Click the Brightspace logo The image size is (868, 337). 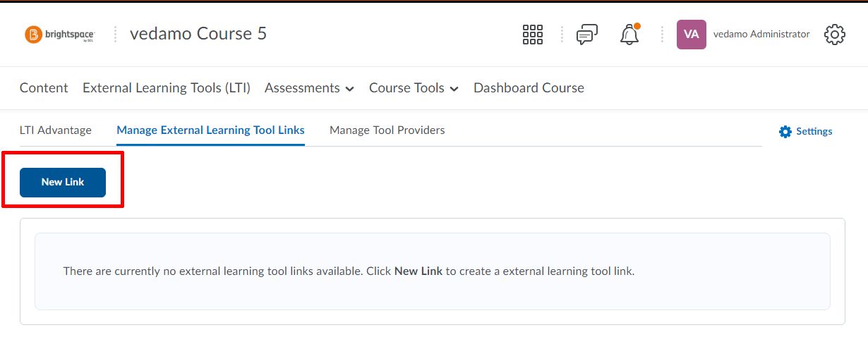(59, 34)
